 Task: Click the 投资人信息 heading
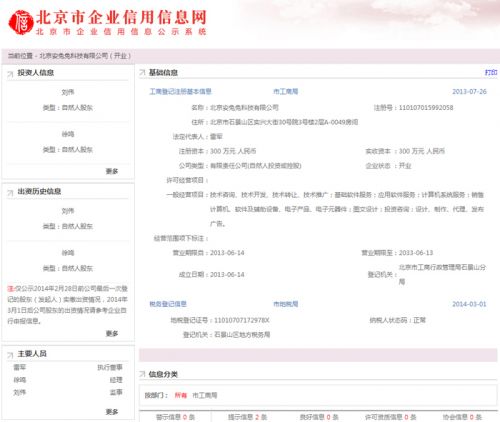[36, 73]
